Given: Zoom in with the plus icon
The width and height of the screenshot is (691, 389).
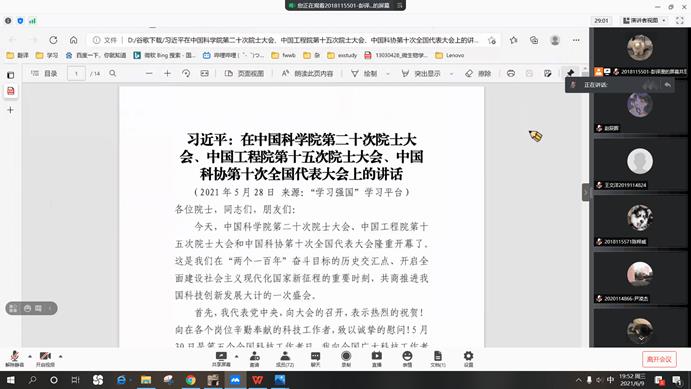Looking at the screenshot, I should coord(167,74).
